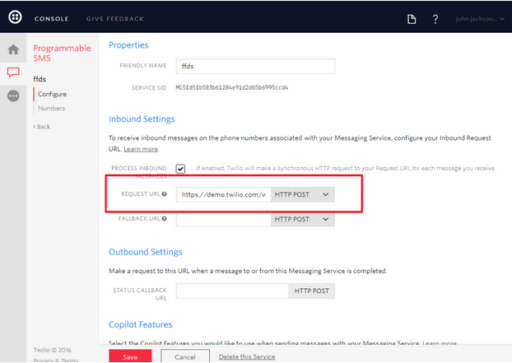Open the home dashboard icon
512x363 pixels.
(x=13, y=49)
